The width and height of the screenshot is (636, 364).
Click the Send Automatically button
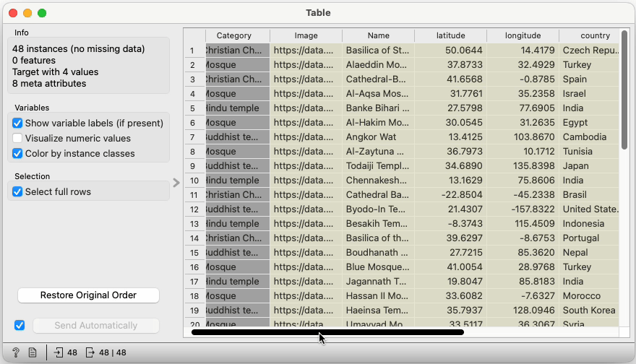[95, 326]
